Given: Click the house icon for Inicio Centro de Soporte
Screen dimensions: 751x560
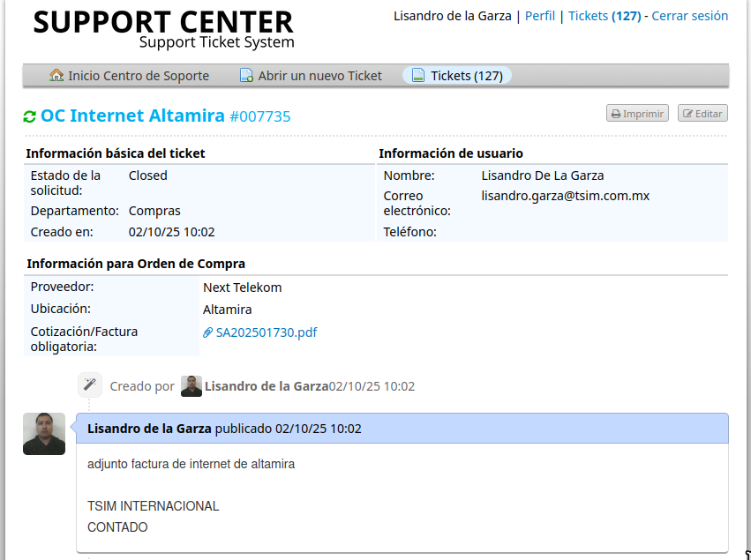Looking at the screenshot, I should (x=56, y=76).
